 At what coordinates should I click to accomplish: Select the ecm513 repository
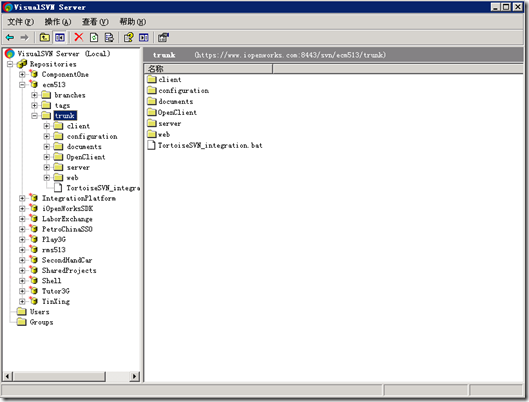point(54,85)
